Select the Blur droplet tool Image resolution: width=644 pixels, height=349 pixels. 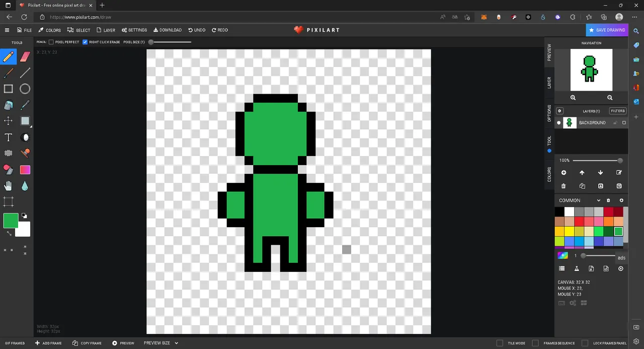click(x=25, y=186)
